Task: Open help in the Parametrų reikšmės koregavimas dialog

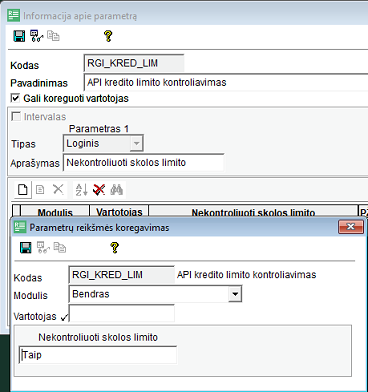Action: click(x=114, y=248)
